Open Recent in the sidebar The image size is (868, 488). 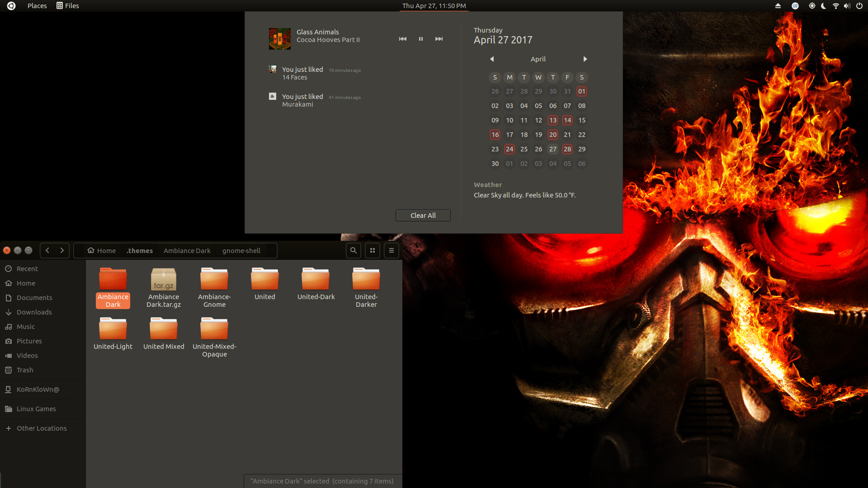click(43, 269)
